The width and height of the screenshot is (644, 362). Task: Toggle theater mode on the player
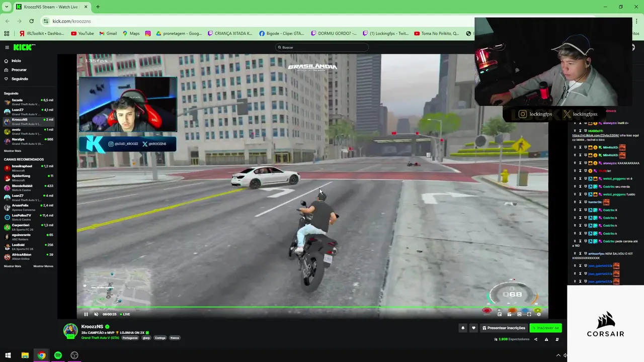coord(519,314)
